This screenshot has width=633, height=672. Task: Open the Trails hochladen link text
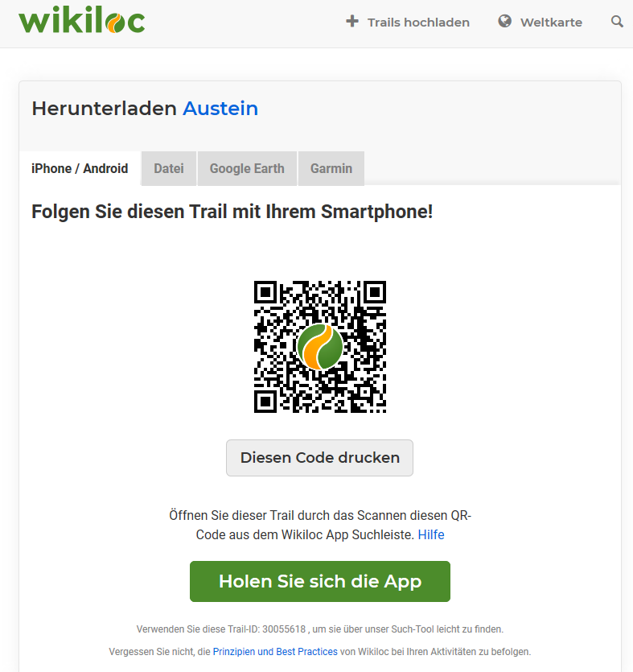[x=418, y=23]
